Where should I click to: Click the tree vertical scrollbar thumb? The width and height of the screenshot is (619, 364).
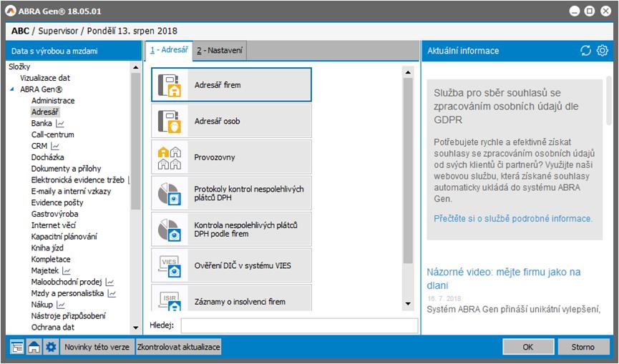coord(136,141)
